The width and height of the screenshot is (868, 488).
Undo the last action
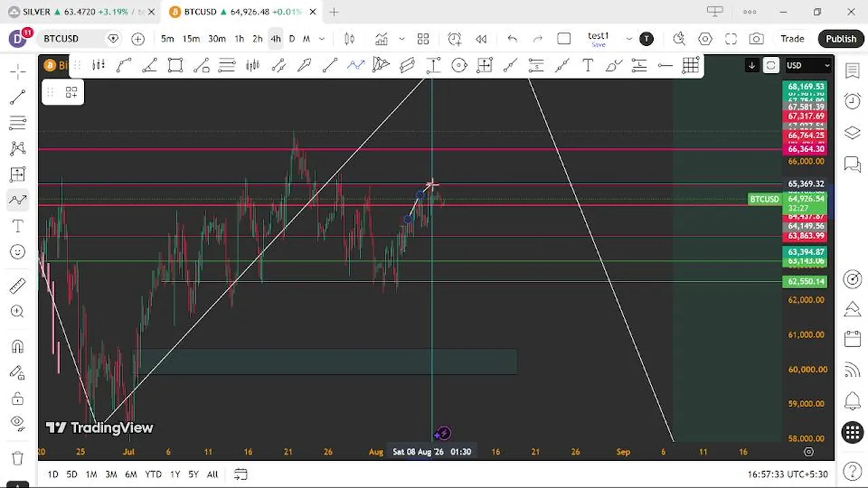click(512, 39)
